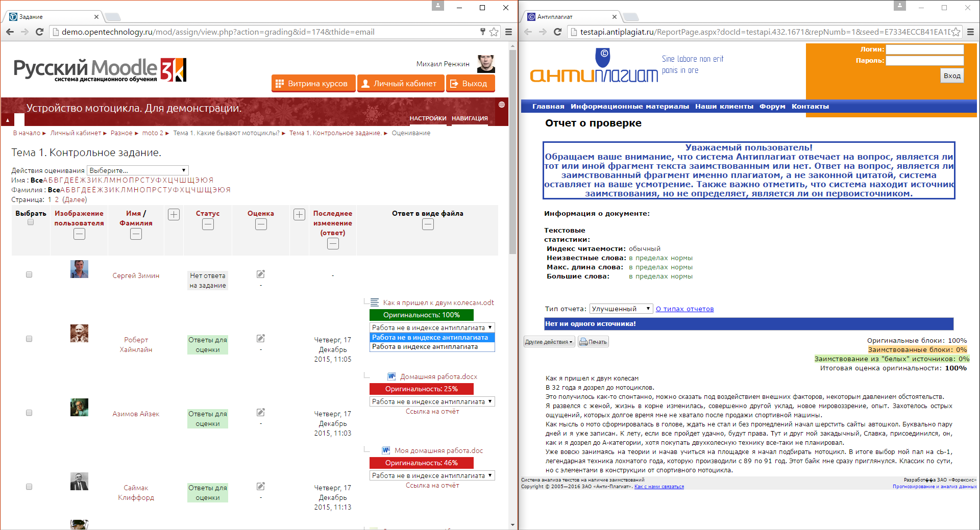
Task: Close the Задание browser tab
Action: pyautogui.click(x=96, y=17)
